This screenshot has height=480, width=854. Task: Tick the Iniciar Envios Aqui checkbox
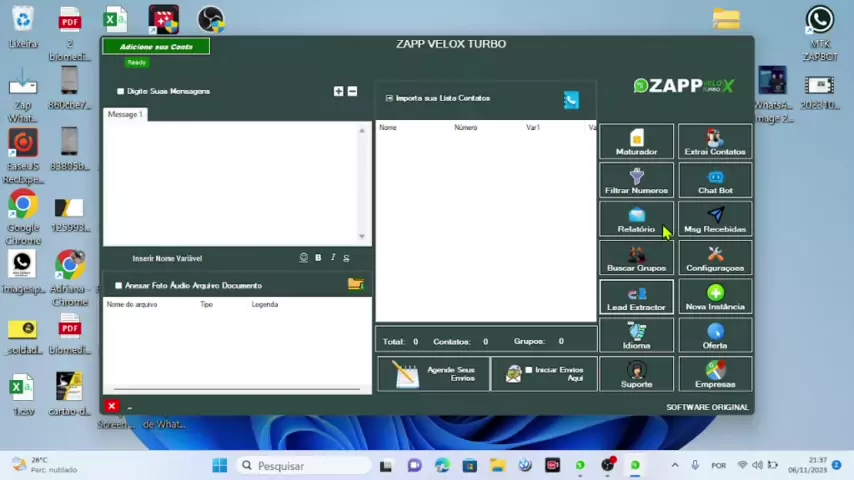pos(529,370)
